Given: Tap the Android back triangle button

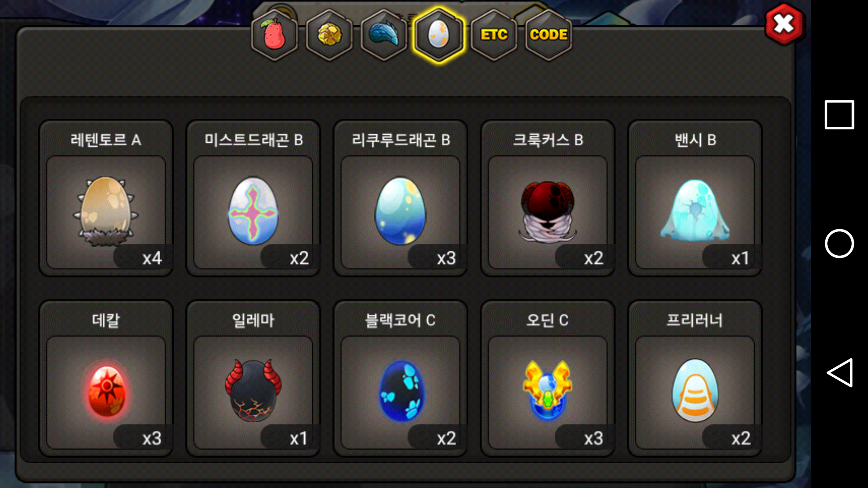Looking at the screenshot, I should 840,373.
